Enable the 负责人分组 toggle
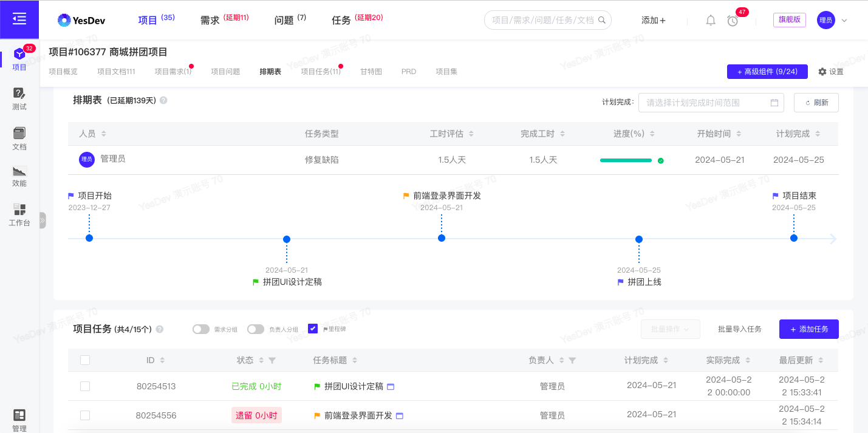Viewport: 868px width, 433px height. coord(255,329)
